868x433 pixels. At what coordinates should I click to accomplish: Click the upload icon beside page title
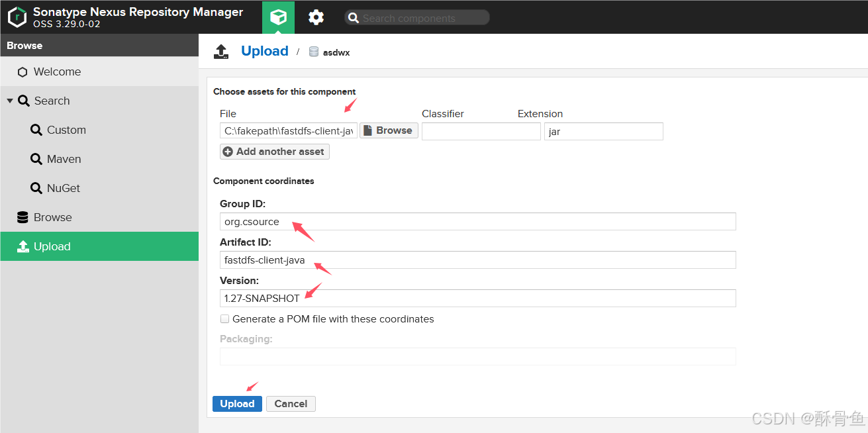click(x=221, y=52)
